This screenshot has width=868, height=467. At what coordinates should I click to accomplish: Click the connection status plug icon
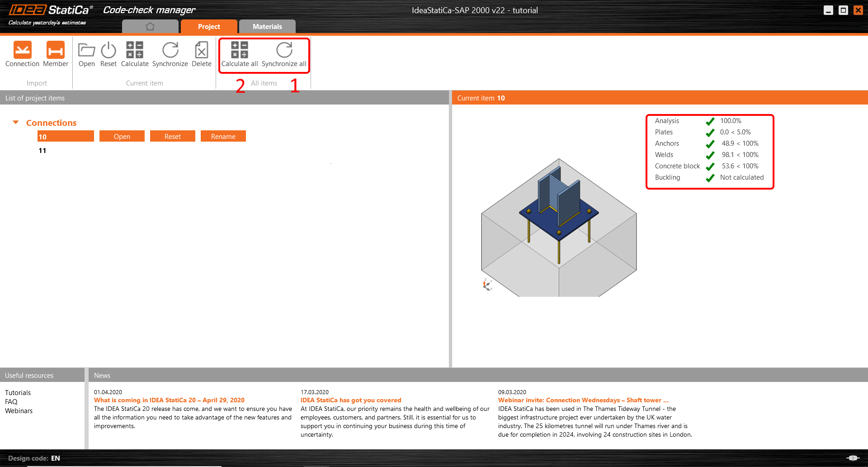click(853, 458)
